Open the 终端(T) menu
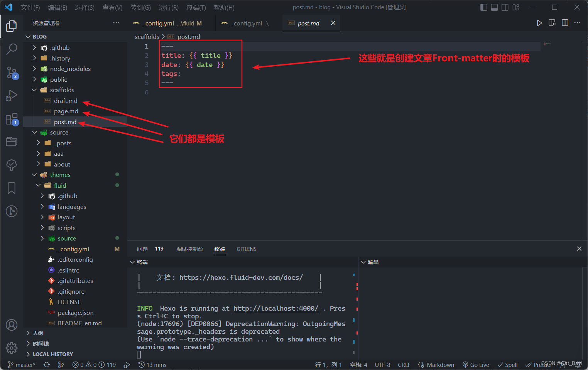 pos(196,7)
